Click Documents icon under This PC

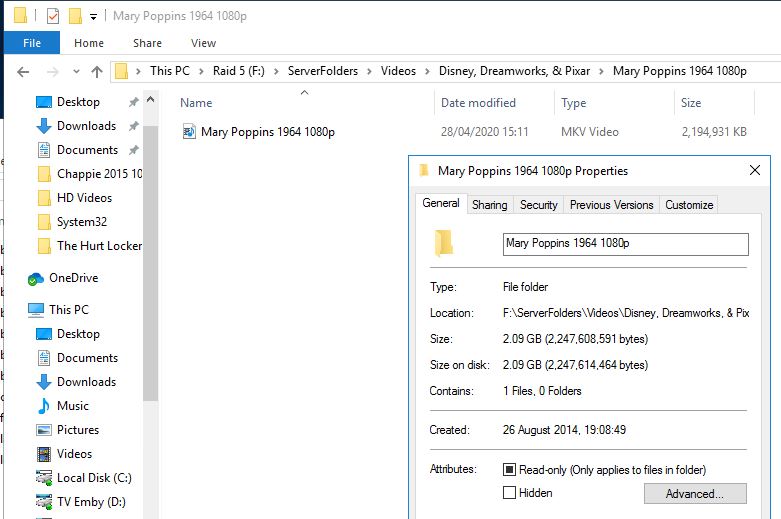[x=44, y=358]
